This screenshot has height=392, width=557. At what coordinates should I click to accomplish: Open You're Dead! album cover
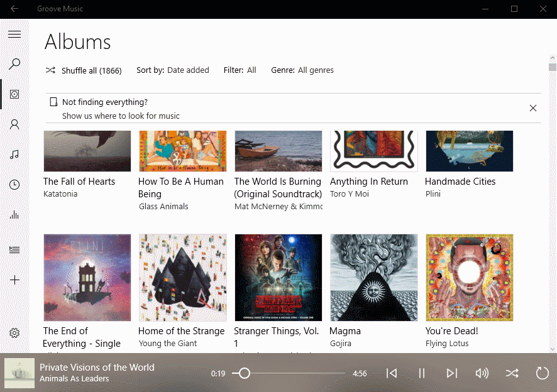click(469, 278)
